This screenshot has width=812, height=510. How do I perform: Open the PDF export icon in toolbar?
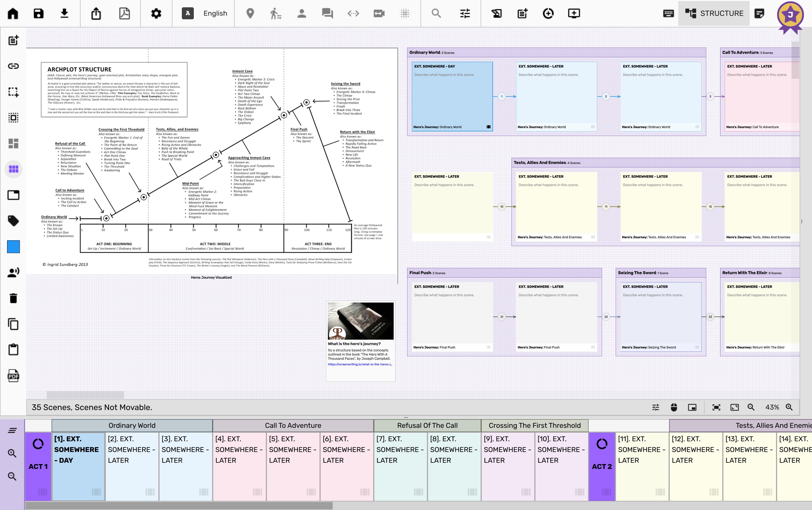[124, 13]
